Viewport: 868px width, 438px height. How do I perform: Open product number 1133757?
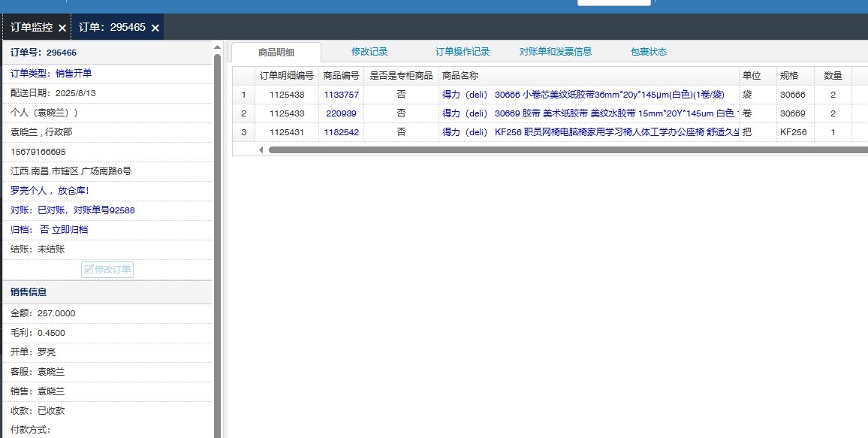tap(341, 95)
